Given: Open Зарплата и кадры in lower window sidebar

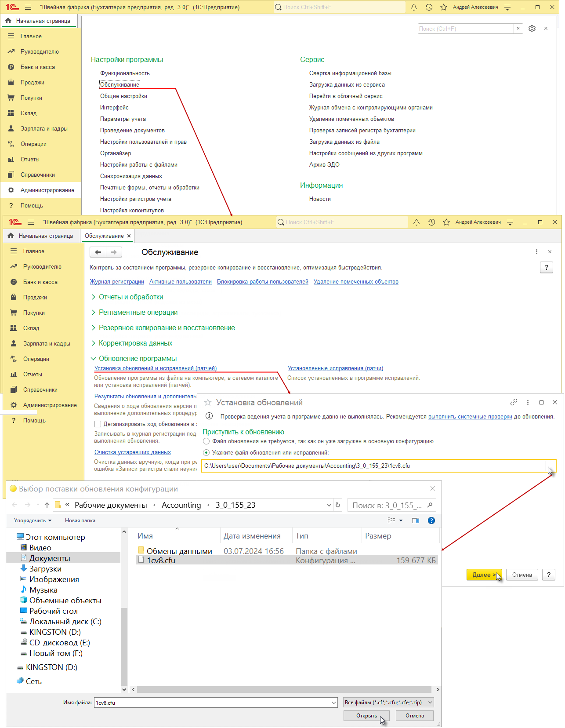Looking at the screenshot, I should (47, 343).
